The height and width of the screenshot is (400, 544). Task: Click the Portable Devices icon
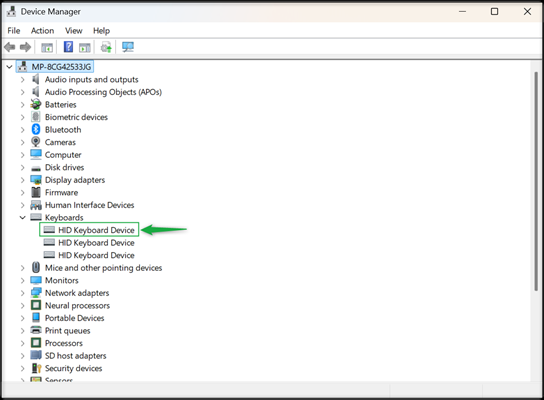coord(36,317)
